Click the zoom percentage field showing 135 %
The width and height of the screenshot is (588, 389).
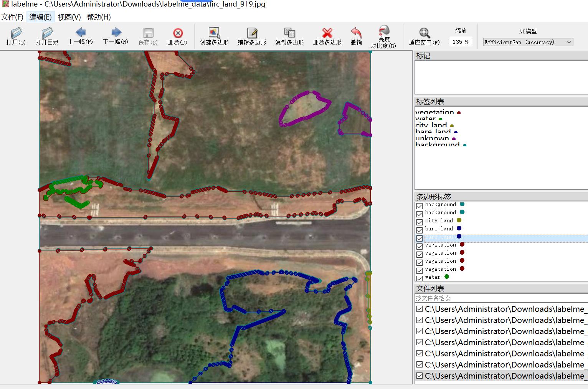tap(461, 42)
